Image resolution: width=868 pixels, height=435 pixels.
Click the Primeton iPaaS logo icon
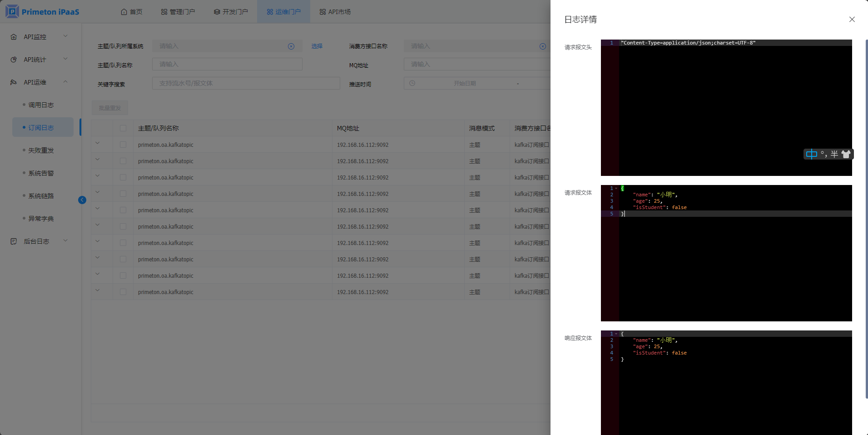(12, 11)
